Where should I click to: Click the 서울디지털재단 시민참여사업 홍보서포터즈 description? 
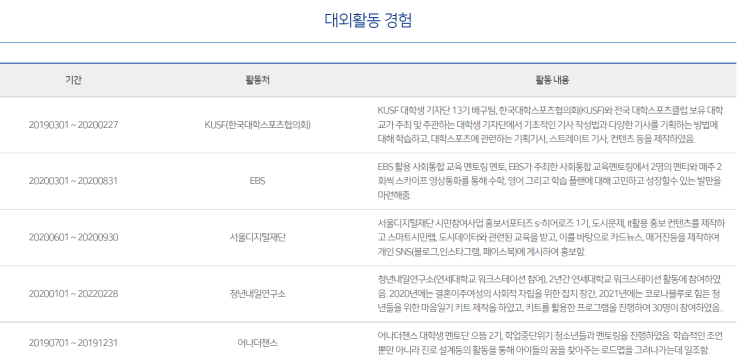550,237
